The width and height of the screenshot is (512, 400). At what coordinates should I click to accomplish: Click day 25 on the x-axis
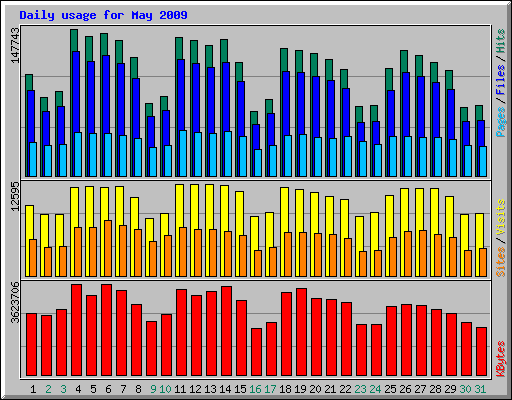390,389
